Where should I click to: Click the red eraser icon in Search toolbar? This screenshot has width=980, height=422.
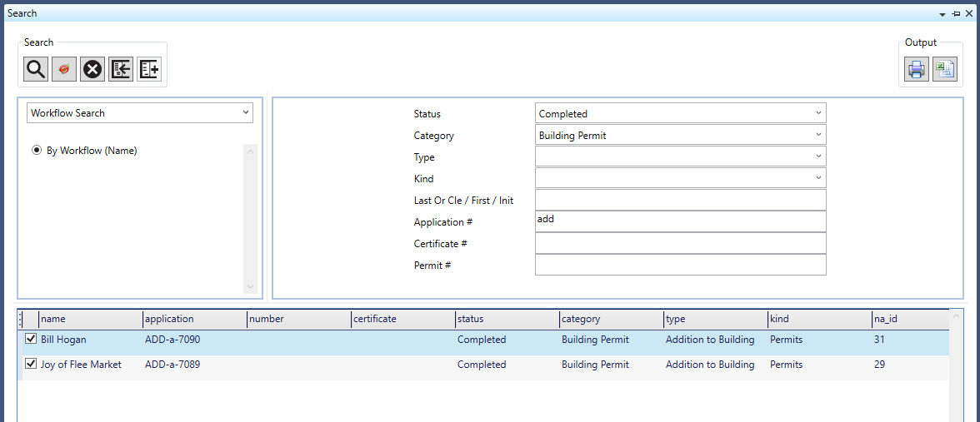click(64, 69)
